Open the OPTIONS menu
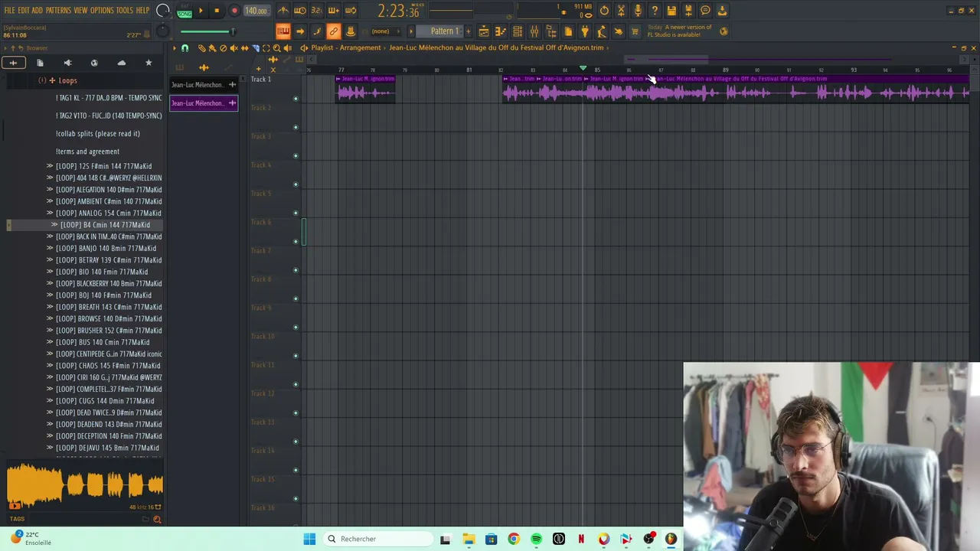The image size is (980, 551). coord(102,11)
